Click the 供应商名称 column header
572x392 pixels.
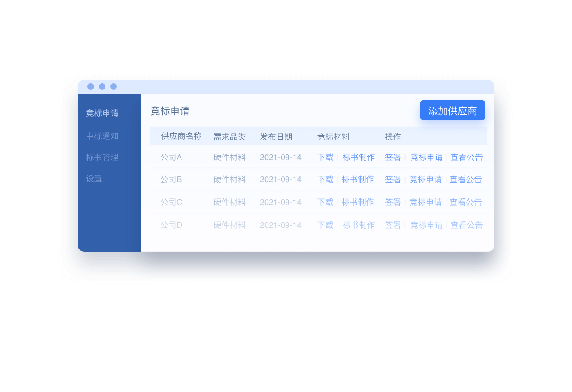pyautogui.click(x=181, y=136)
